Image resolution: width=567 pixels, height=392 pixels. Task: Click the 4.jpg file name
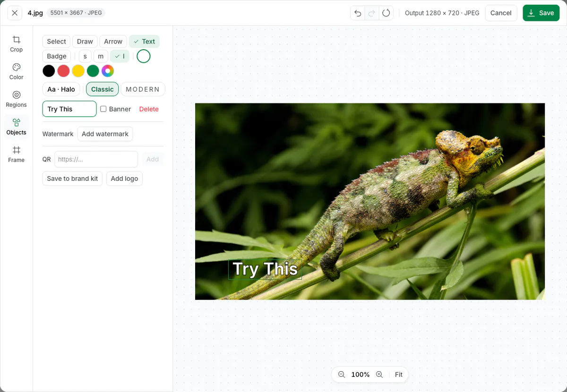click(35, 13)
